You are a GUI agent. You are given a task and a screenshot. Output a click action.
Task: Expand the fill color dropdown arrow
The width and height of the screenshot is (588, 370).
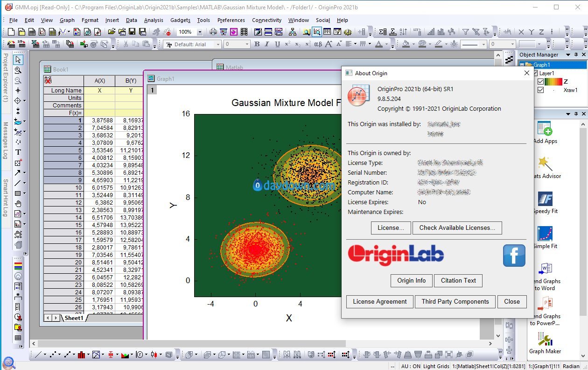point(413,44)
